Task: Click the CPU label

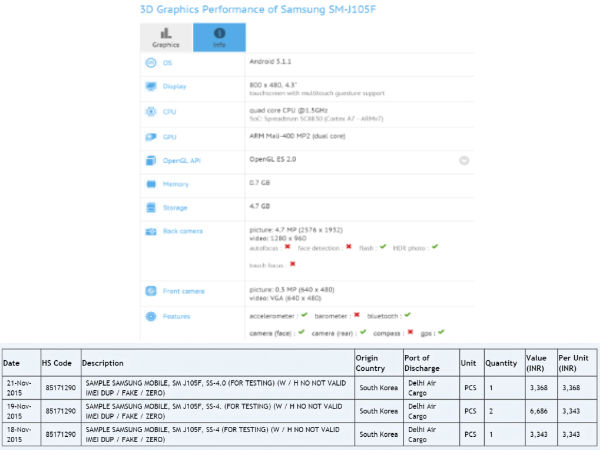Action: tap(169, 112)
